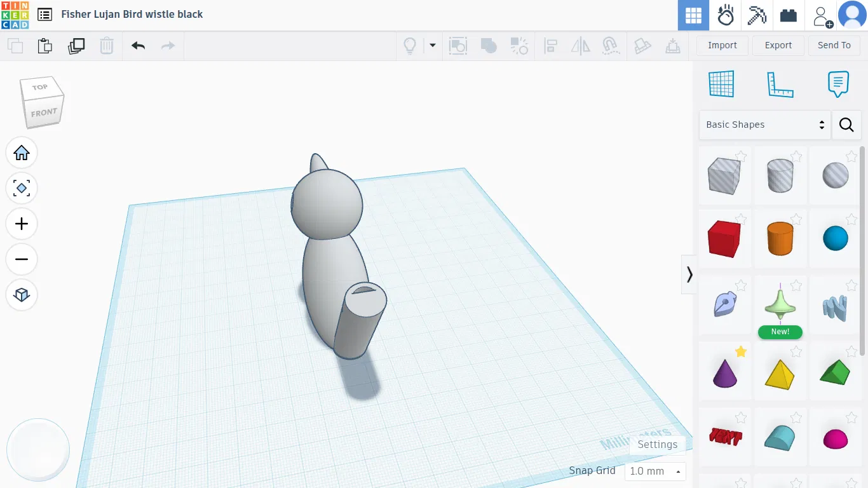
Task: Click the solid overlapping square-and-circle toolbar icon
Action: [x=489, y=46]
